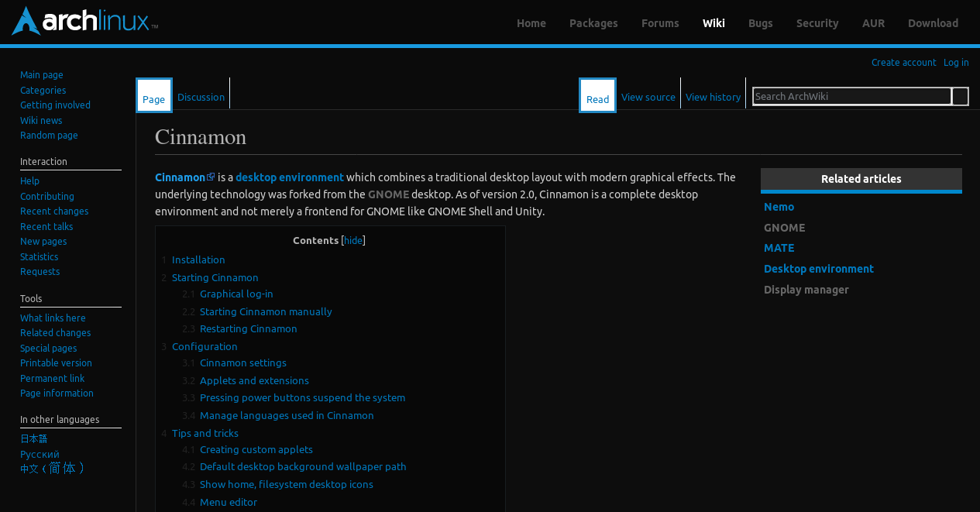
Task: Jump to Creating custom applets
Action: (x=256, y=450)
